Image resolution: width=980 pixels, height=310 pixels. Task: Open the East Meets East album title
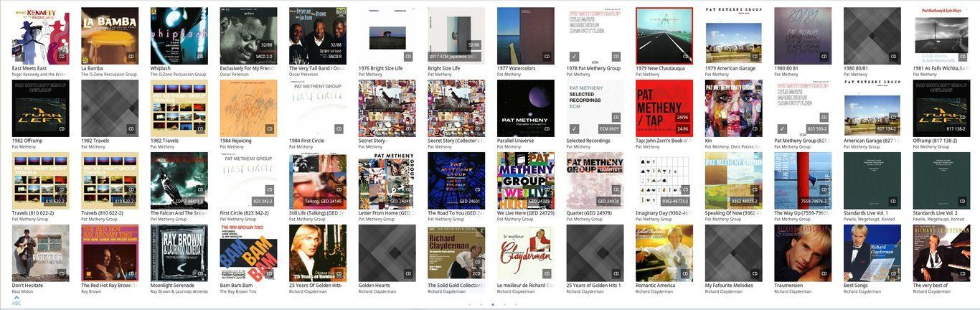click(30, 68)
